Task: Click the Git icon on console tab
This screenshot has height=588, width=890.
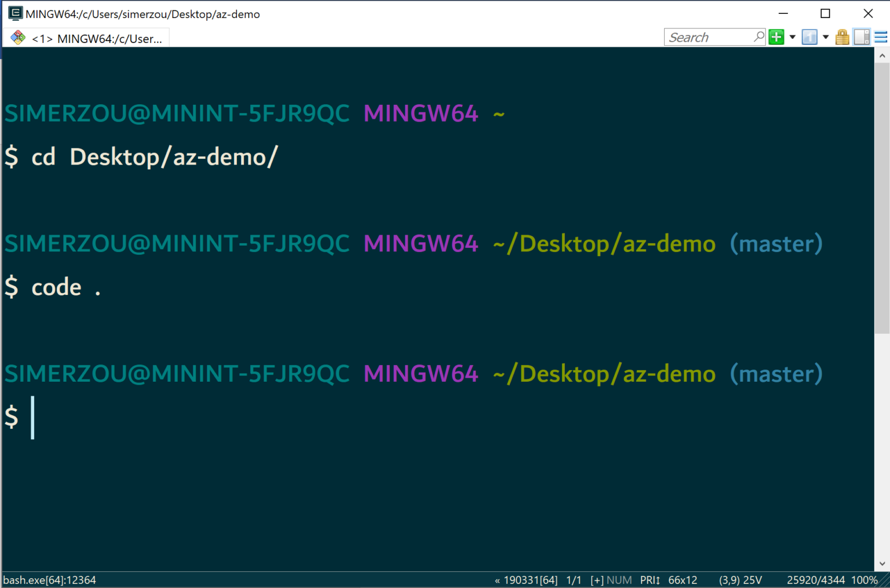Action: point(18,38)
